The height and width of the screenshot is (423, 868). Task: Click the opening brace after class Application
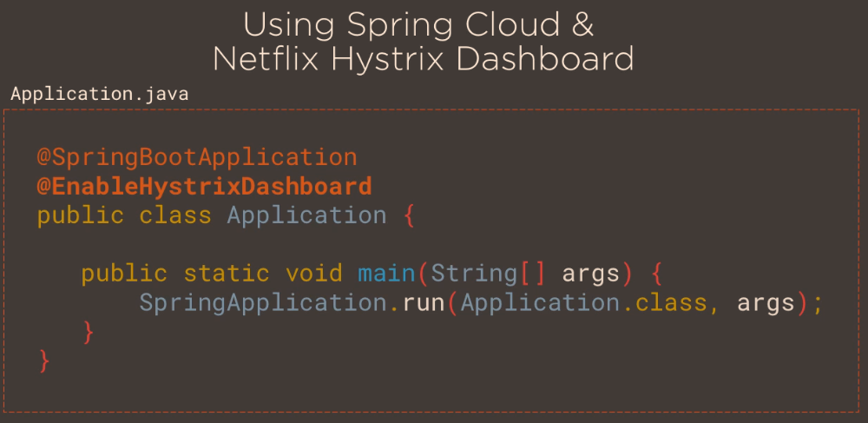409,215
